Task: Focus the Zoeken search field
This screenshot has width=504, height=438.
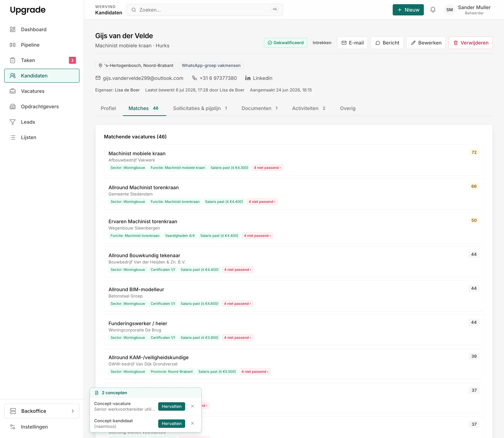Action: pyautogui.click(x=205, y=10)
